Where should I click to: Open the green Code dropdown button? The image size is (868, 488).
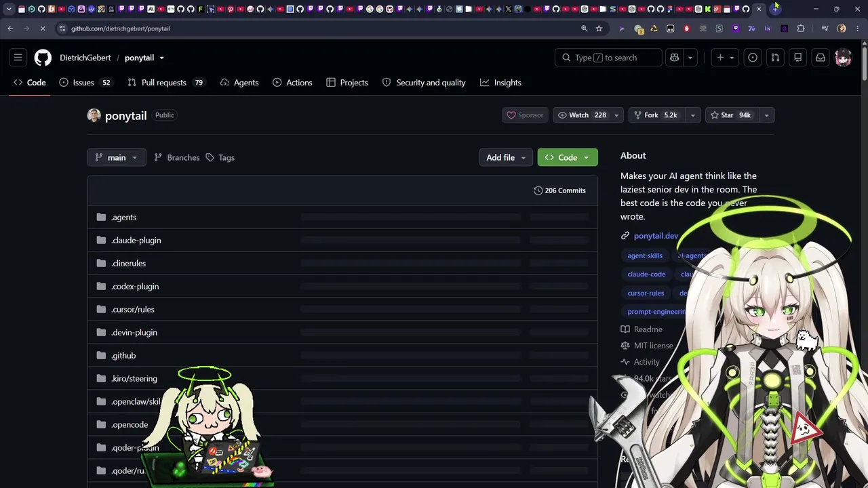(568, 157)
